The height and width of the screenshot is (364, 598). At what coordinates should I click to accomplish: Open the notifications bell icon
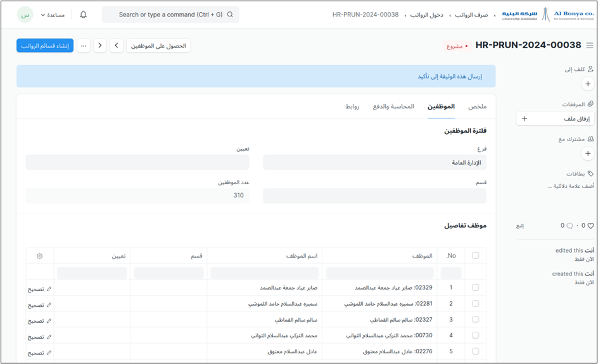84,15
